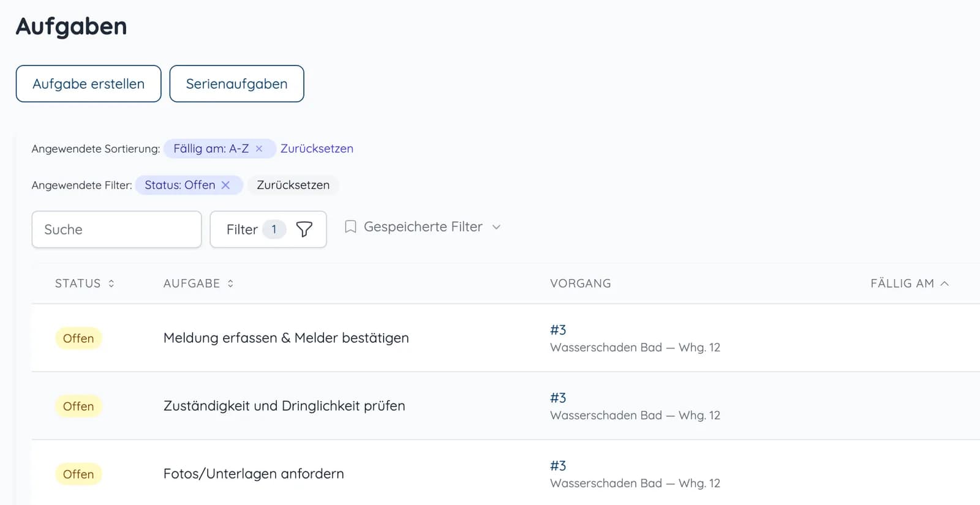Image resolution: width=980 pixels, height=505 pixels.
Task: Click Offen badge in Meldung erfassen row
Action: click(78, 339)
